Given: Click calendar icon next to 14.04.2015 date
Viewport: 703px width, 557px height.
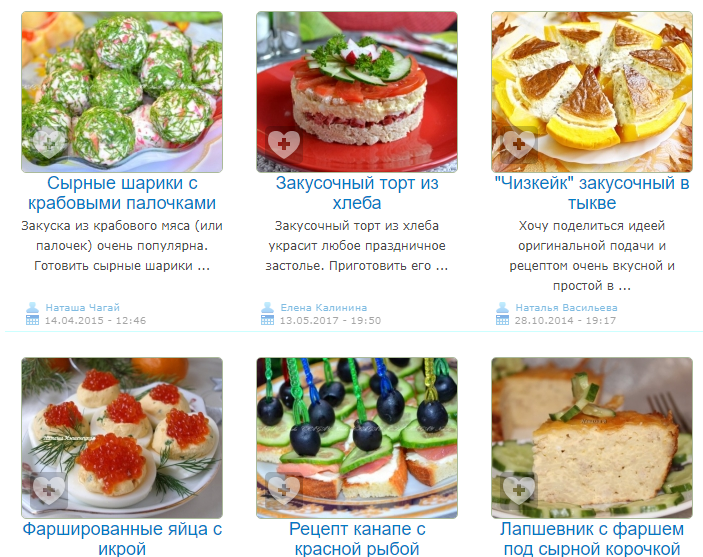Looking at the screenshot, I should [32, 320].
